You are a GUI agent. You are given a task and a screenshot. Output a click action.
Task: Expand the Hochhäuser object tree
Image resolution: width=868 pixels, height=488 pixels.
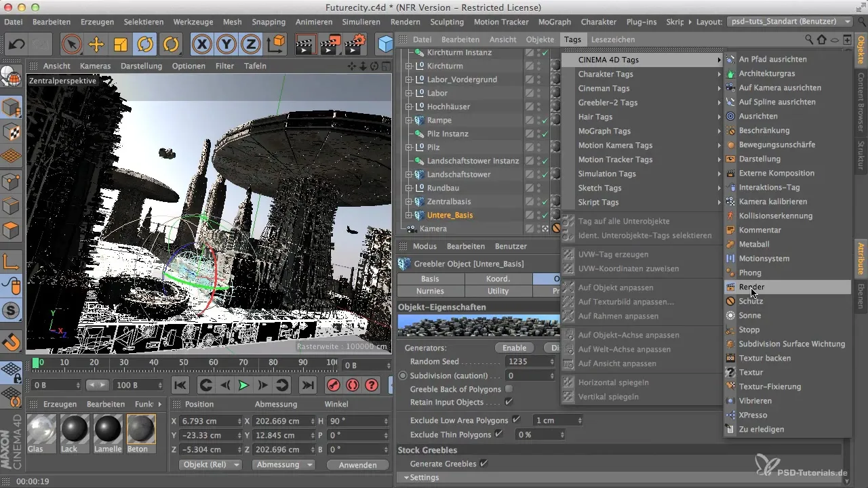click(409, 106)
